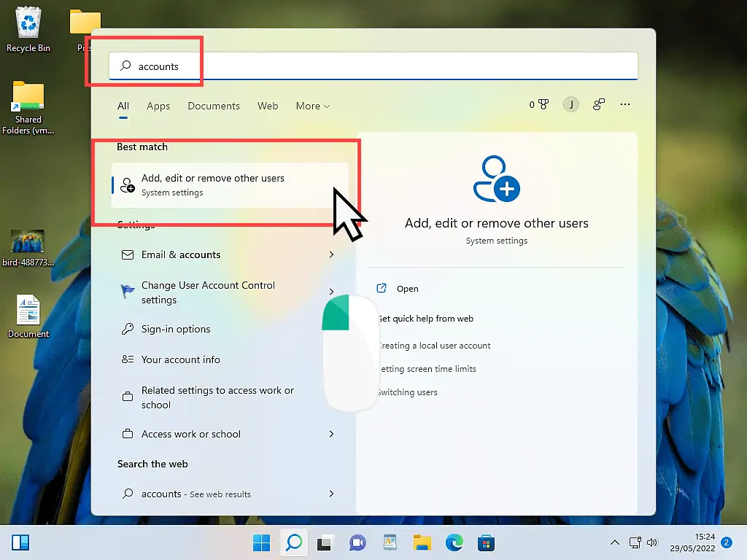
Task: Switch to the Apps search tab
Action: click(x=158, y=106)
